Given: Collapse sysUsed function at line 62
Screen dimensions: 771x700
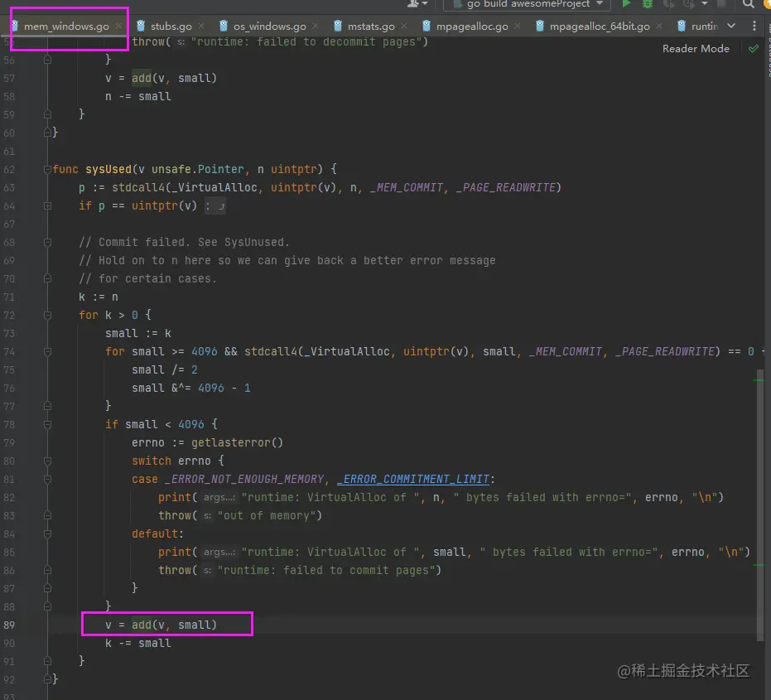Looking at the screenshot, I should click(x=47, y=169).
